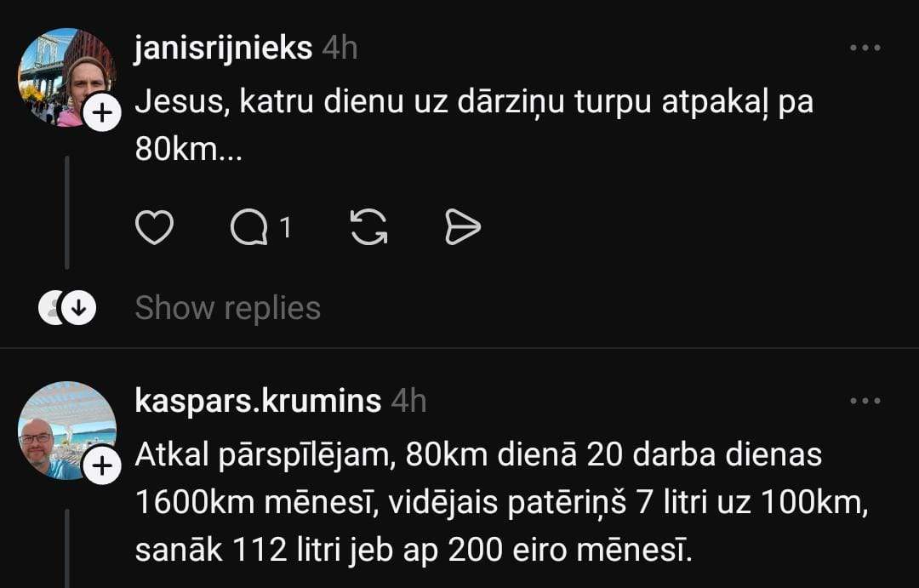Viewport: 919px width, 588px height.
Task: Open the comment bubble on the janisrijnieks post
Action: pyautogui.click(x=248, y=227)
